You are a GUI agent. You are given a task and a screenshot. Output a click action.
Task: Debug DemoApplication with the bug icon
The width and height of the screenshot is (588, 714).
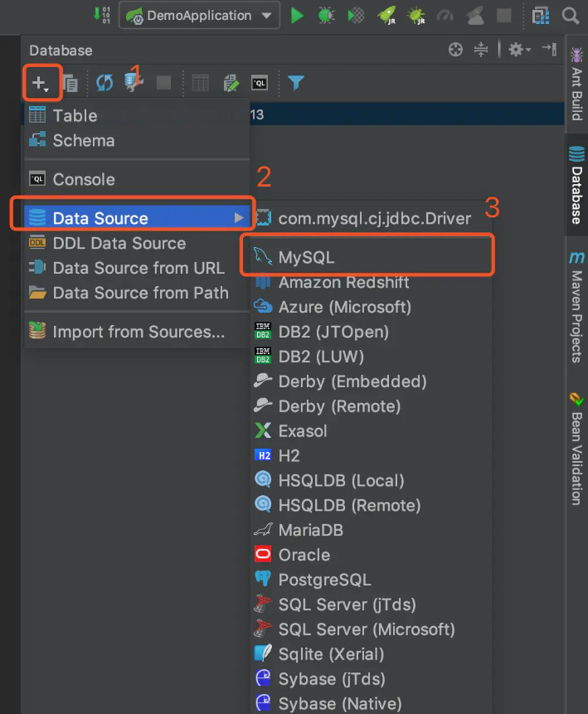[x=326, y=16]
